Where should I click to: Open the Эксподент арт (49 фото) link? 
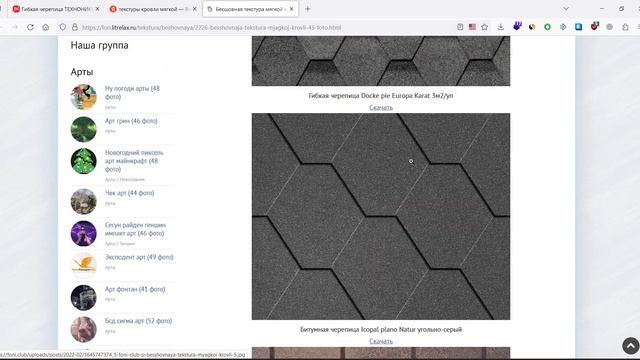click(139, 257)
